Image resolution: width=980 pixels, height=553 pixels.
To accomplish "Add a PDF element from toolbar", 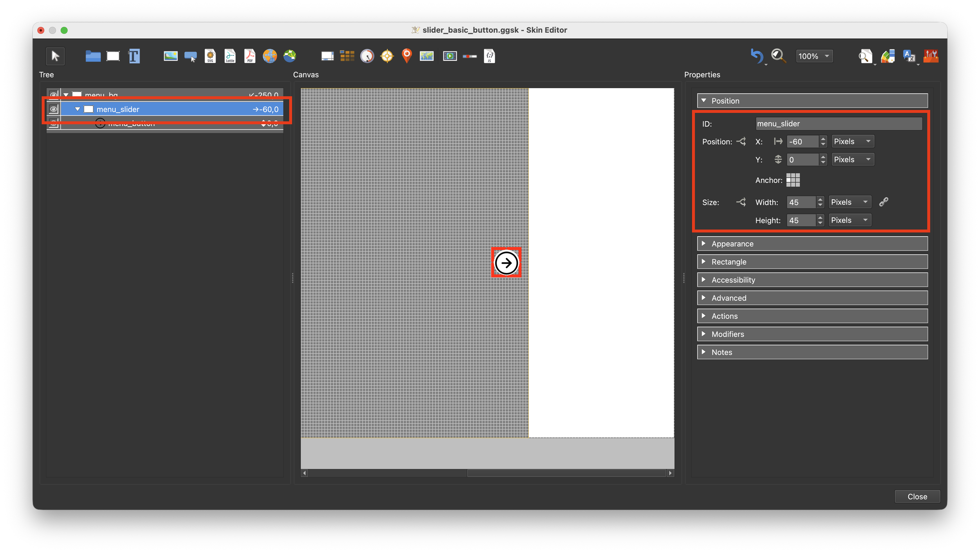I will coord(250,56).
